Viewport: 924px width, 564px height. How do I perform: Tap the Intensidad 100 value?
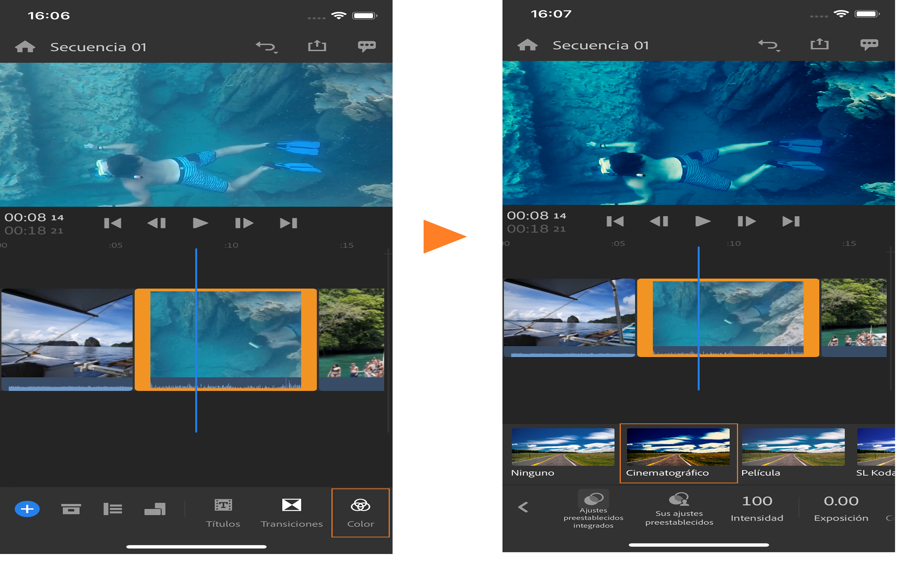(757, 509)
